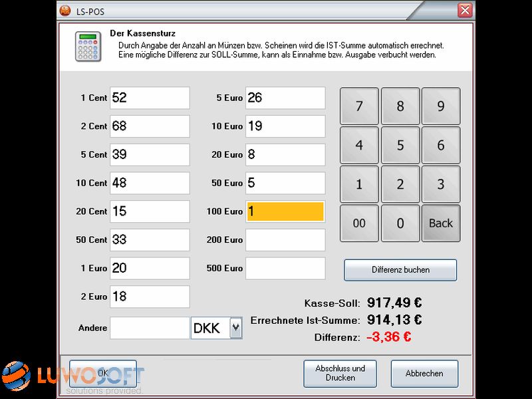Click the calculator icon beside Kassensturz header
The height and width of the screenshot is (399, 532).
point(88,47)
